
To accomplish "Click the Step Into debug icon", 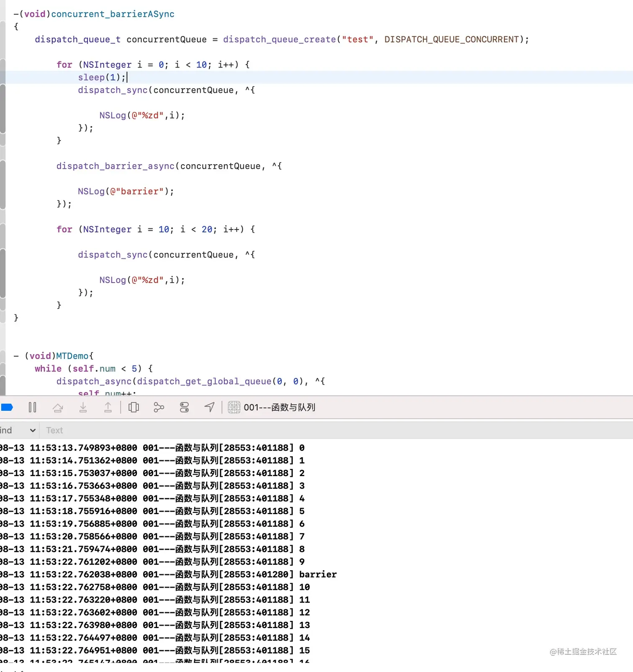I will point(83,407).
